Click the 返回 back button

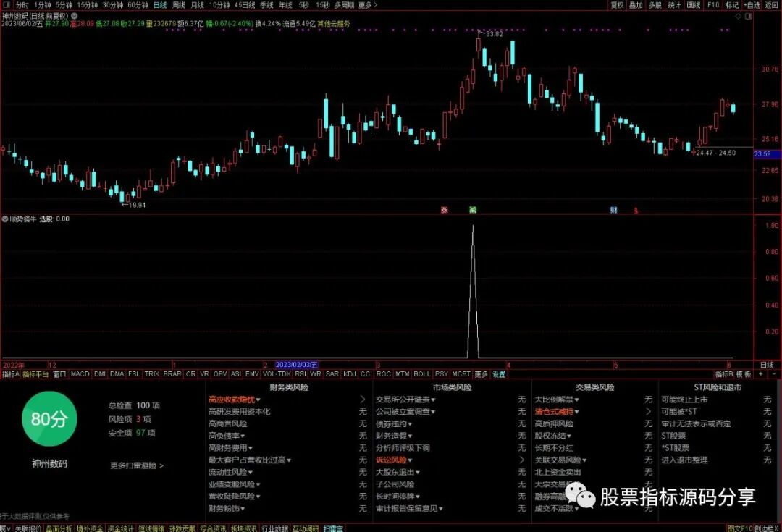point(772,5)
